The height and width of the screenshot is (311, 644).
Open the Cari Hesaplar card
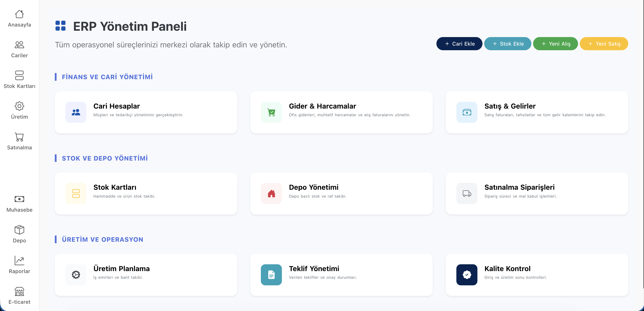coord(146,112)
